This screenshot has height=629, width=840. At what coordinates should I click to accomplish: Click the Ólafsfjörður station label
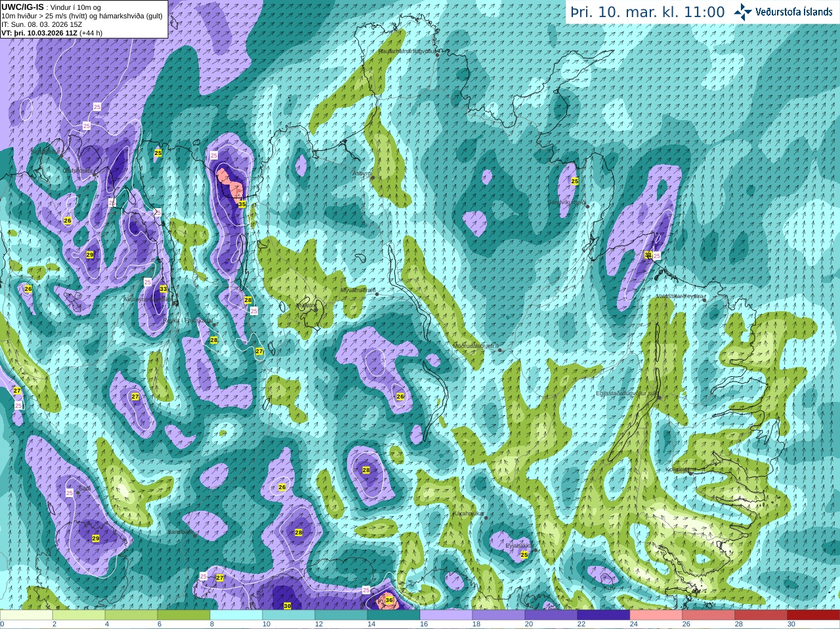coord(77,171)
